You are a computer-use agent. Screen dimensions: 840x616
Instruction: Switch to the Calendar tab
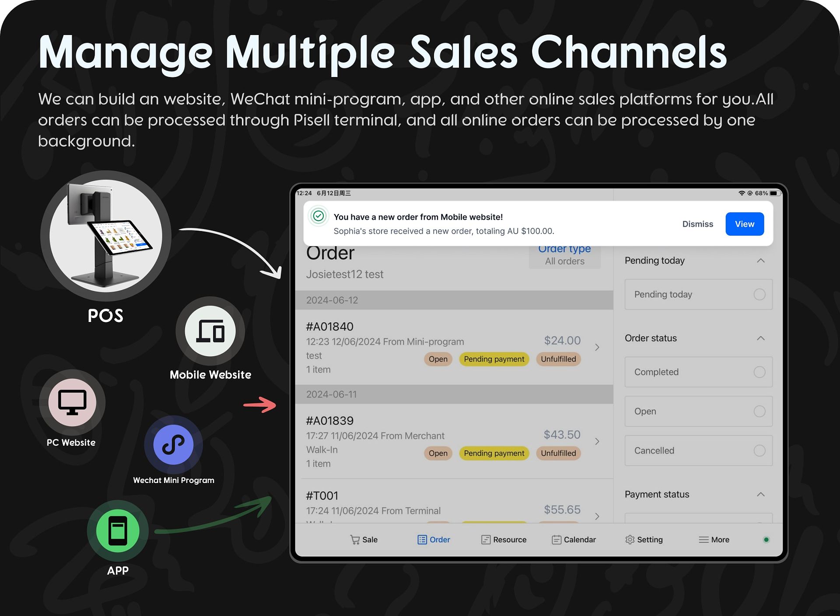coord(574,540)
